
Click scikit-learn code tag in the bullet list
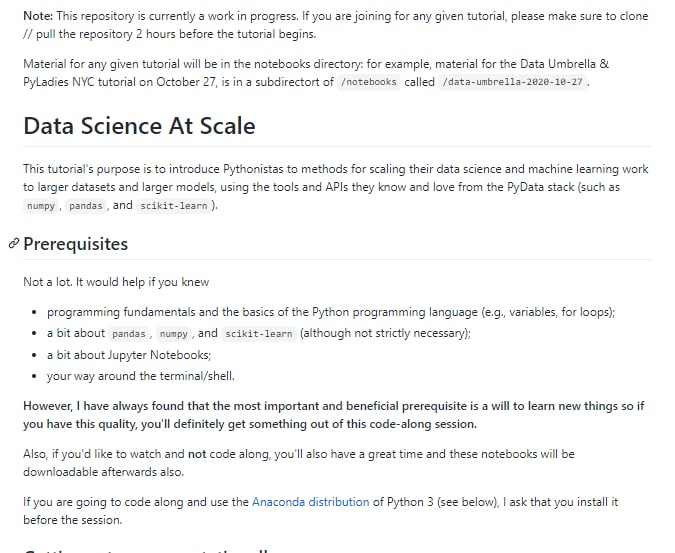pos(259,334)
